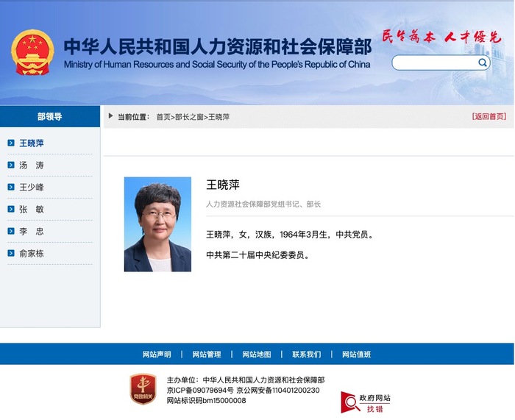
Task: Click the arrow icon beside 张 敏
Action: tap(11, 209)
